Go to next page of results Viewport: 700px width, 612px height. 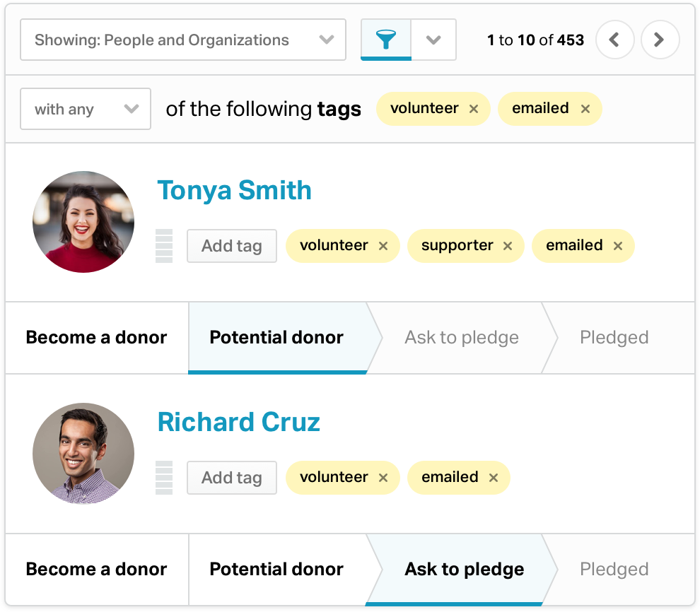click(660, 40)
